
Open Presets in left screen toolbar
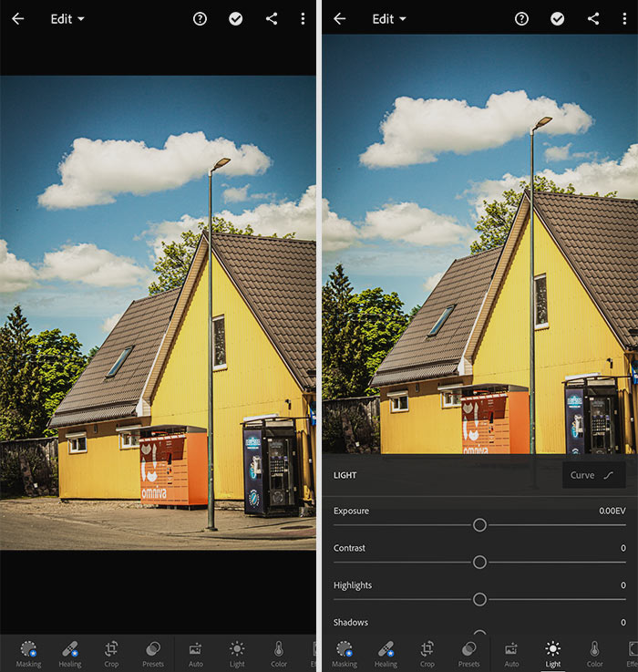153,653
